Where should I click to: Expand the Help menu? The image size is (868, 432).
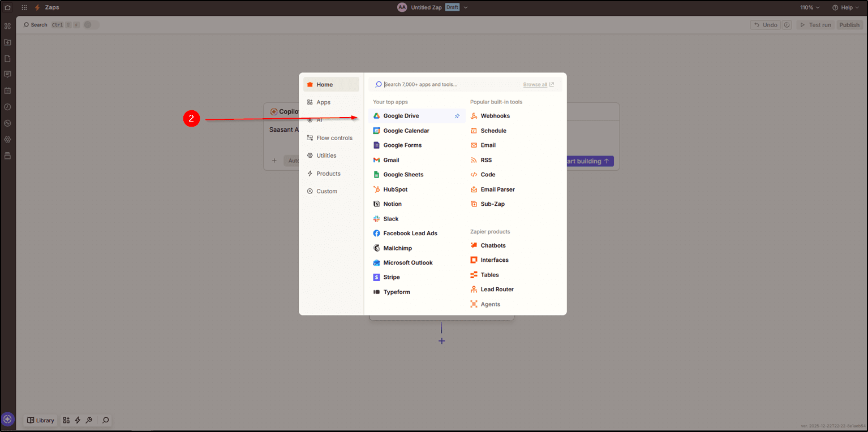click(846, 7)
